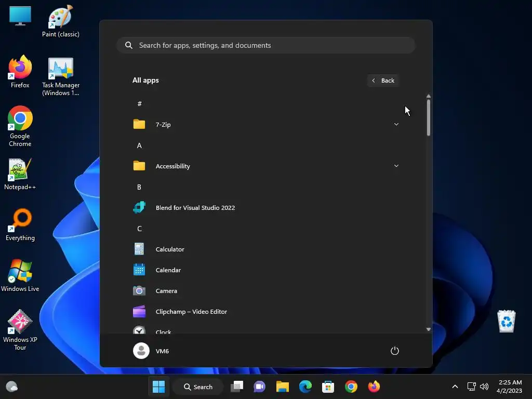Launch Blend for Visual Studio 2022

click(x=266, y=208)
